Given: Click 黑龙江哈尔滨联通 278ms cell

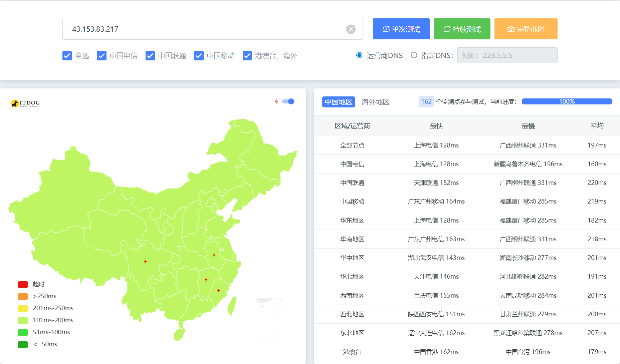Looking at the screenshot, I should (528, 333).
